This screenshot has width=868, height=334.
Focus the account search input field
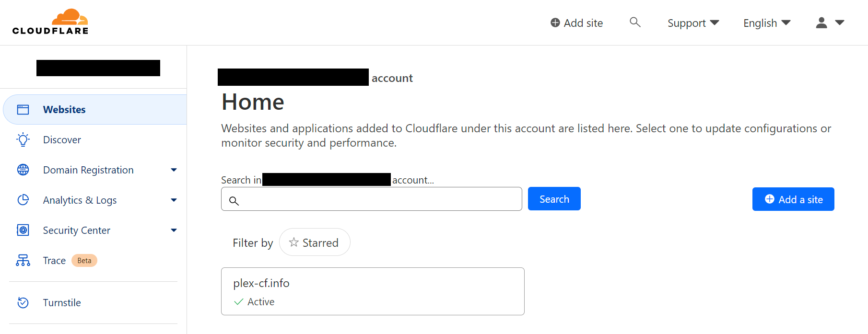coord(372,199)
